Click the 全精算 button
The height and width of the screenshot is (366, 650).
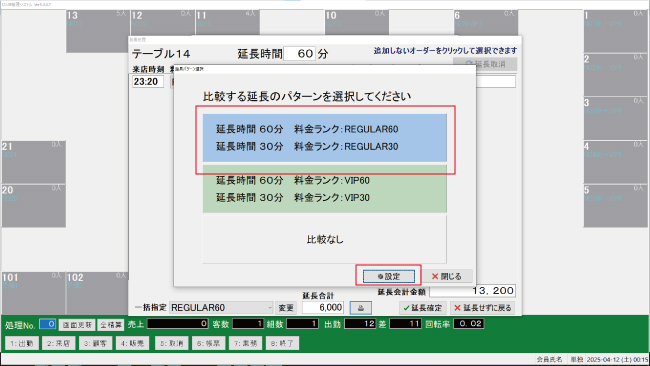[111, 325]
